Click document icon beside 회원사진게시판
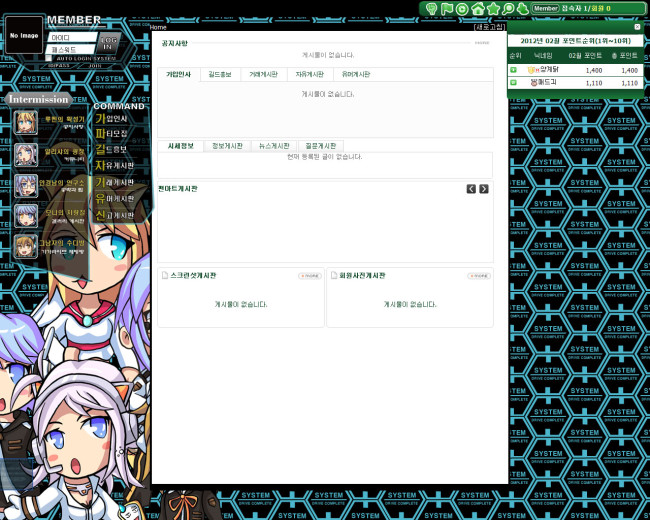650x520 pixels. (334, 275)
